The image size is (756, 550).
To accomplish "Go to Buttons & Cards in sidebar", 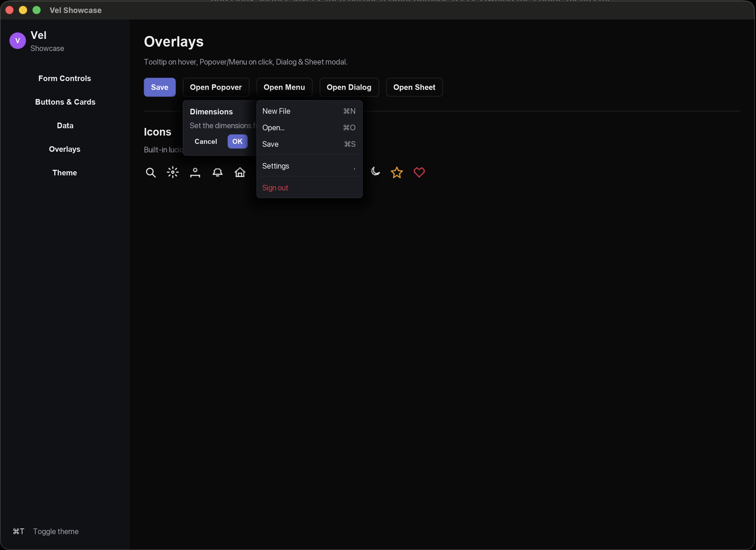I will click(65, 102).
